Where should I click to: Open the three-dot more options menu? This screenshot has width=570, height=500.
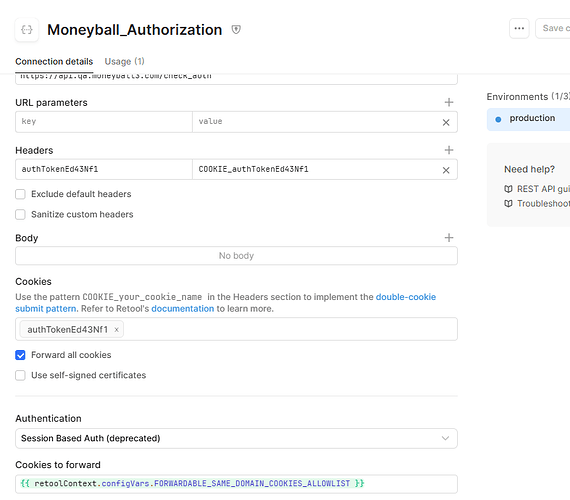pyautogui.click(x=519, y=28)
